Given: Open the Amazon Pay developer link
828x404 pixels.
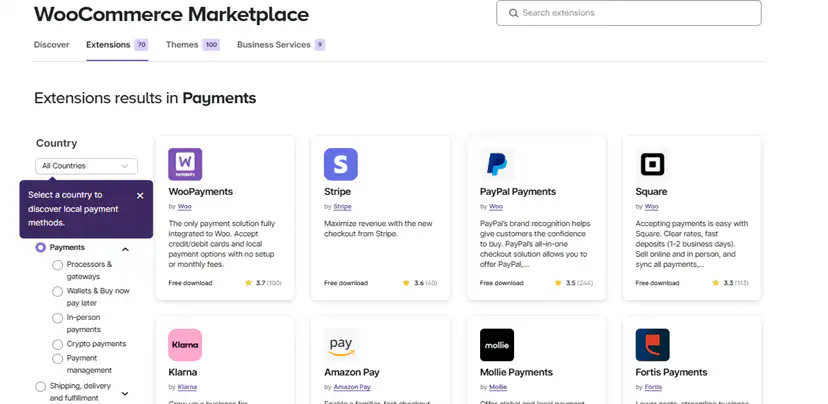Looking at the screenshot, I should [x=352, y=387].
